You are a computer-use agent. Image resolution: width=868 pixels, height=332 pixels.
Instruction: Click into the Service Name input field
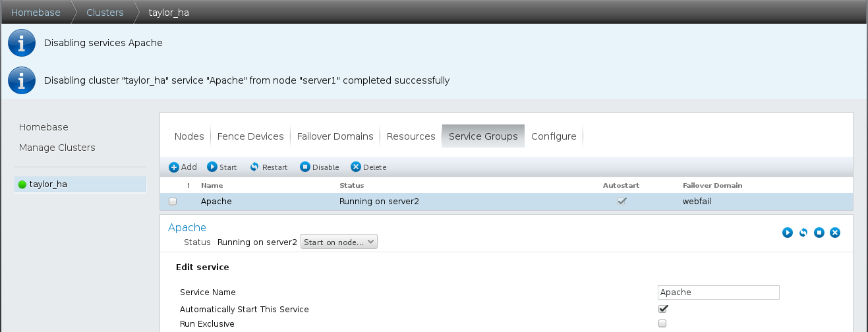tap(718, 292)
